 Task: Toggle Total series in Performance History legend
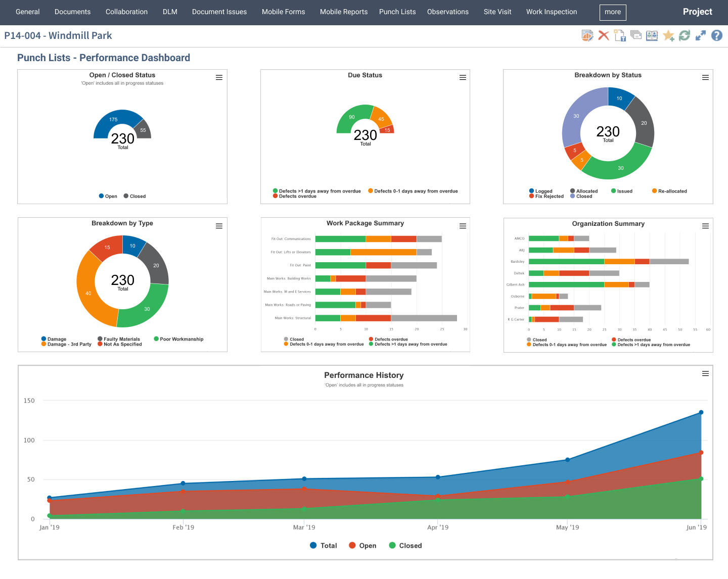coord(324,546)
